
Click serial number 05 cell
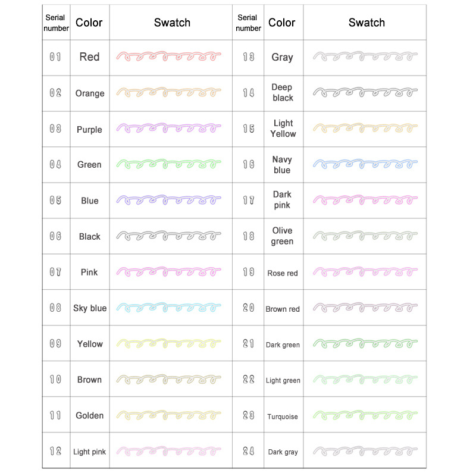[55, 201]
